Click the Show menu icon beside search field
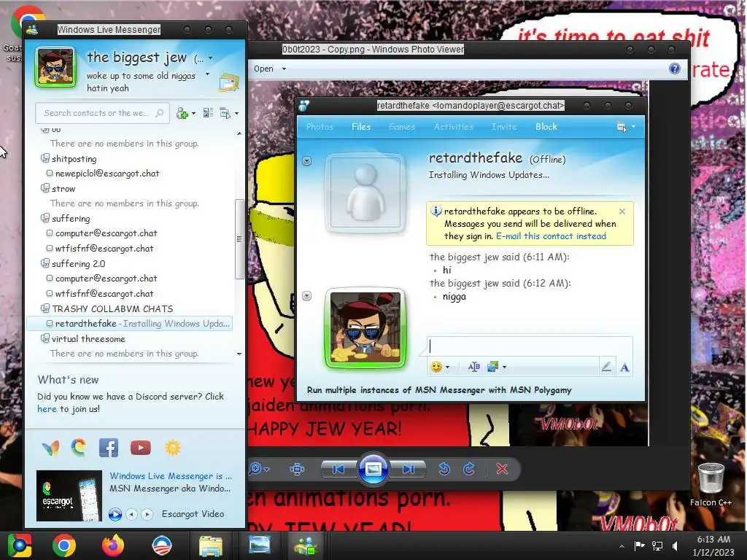 coord(225,113)
